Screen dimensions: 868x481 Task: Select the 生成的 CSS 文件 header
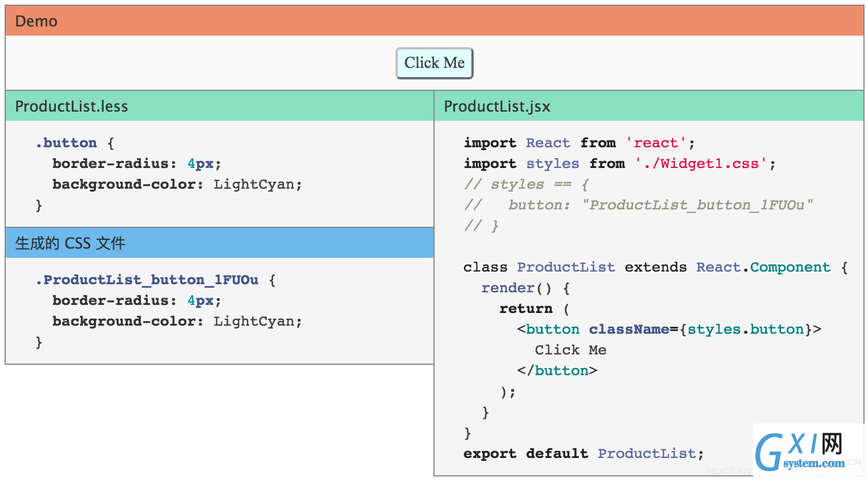tap(220, 243)
